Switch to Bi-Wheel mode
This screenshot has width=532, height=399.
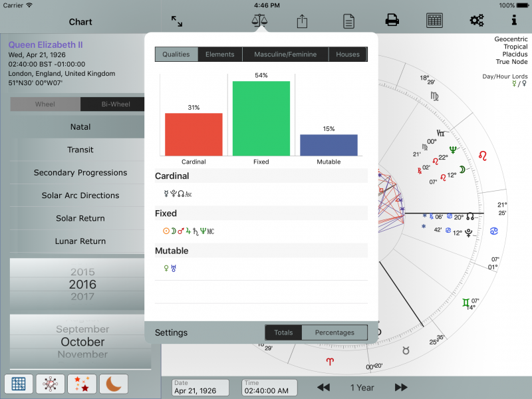(116, 104)
